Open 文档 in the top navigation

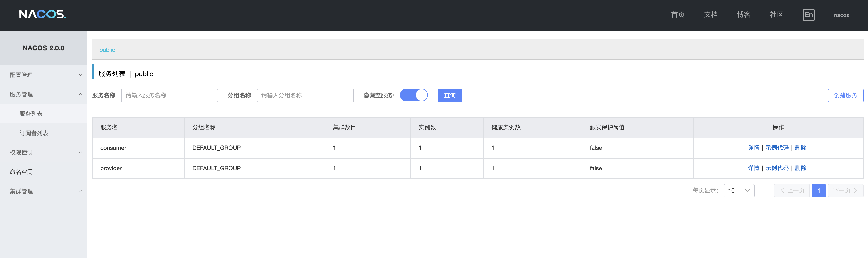(x=711, y=15)
